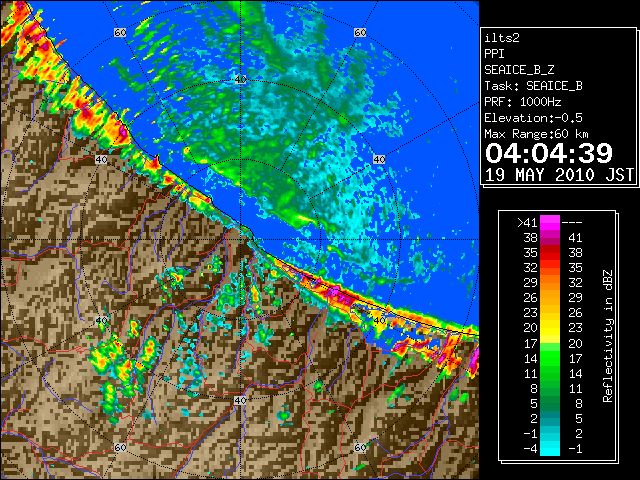Click the "-4" label at the legend bottom
This screenshot has height=480, width=640.
tap(530, 449)
